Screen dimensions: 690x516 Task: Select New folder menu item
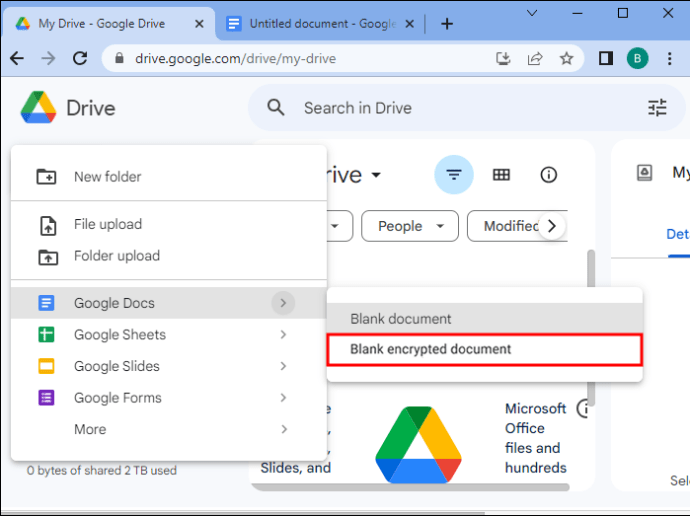tap(169, 176)
